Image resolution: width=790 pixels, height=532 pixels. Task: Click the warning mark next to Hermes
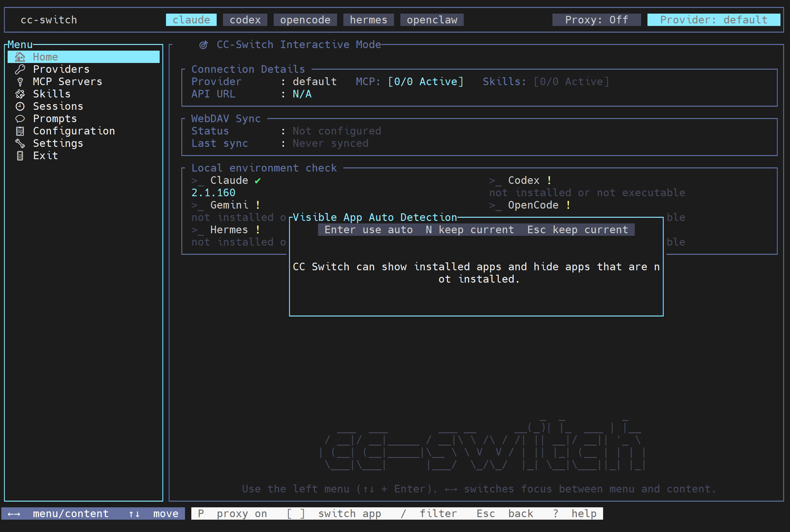pos(258,230)
